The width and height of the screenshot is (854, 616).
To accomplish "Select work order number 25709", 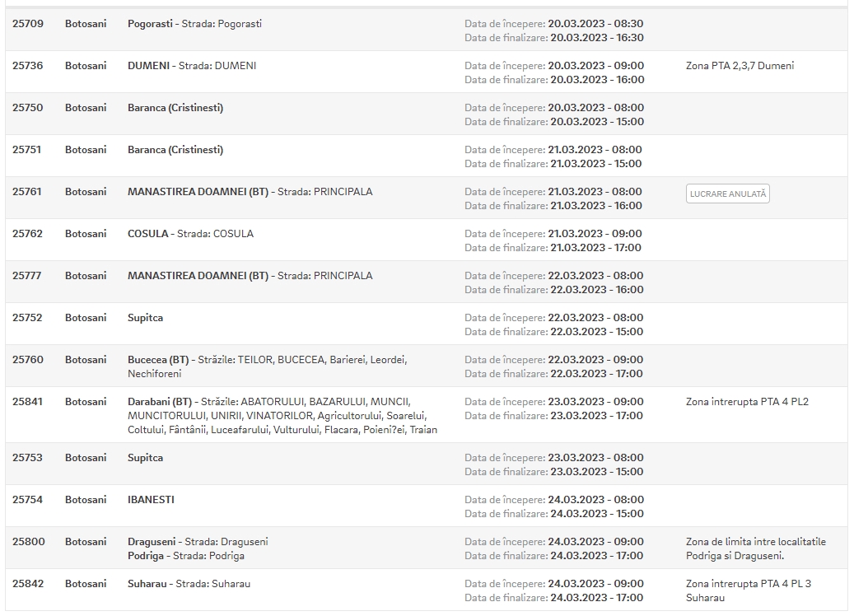I will coord(28,24).
